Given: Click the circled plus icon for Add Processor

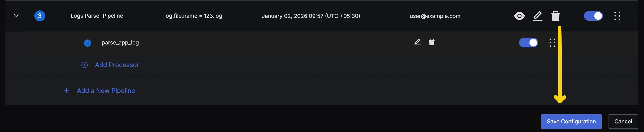Looking at the screenshot, I should tap(85, 65).
